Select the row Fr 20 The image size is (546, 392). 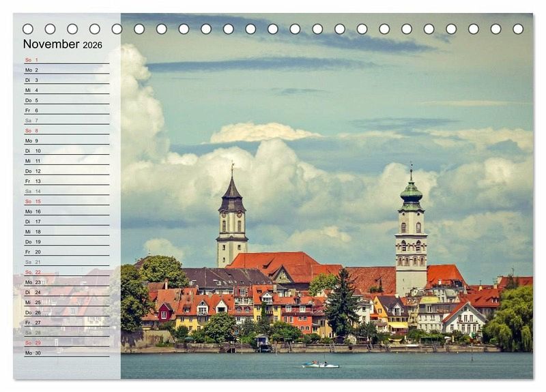pyautogui.click(x=66, y=252)
